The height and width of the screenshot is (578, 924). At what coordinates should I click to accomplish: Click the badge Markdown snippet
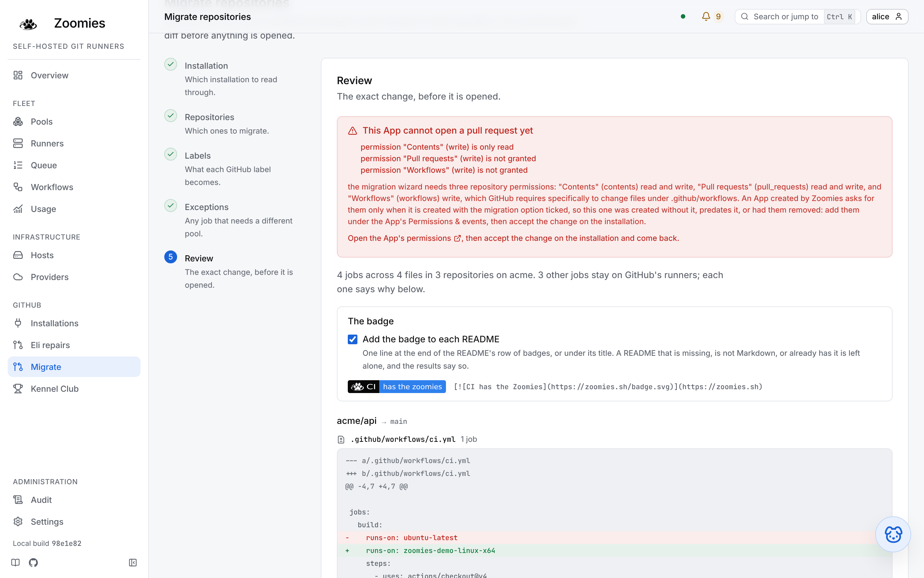[x=608, y=387]
